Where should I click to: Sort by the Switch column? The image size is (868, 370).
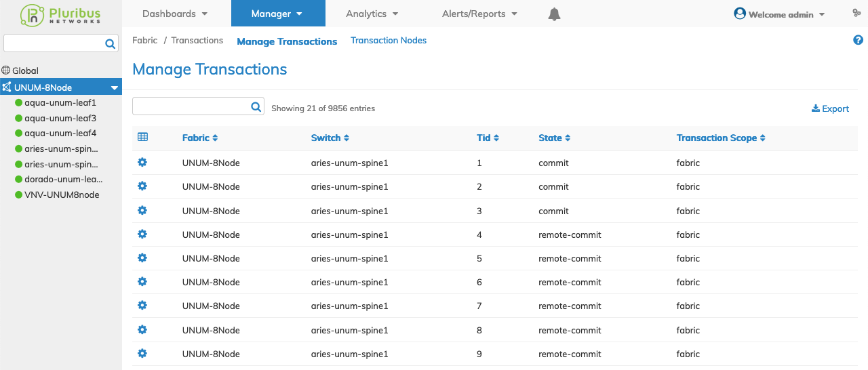point(330,138)
